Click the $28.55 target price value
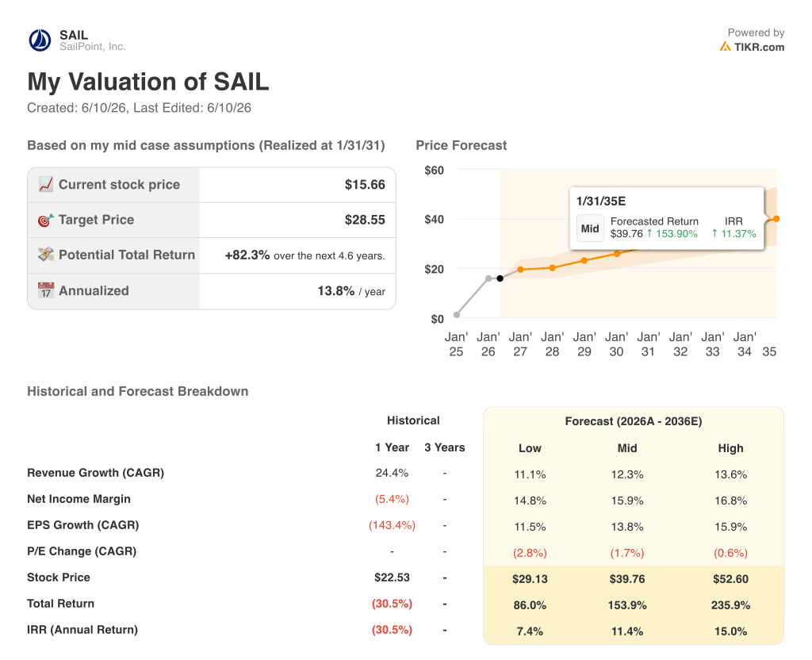The width and height of the screenshot is (812, 660). 365,220
